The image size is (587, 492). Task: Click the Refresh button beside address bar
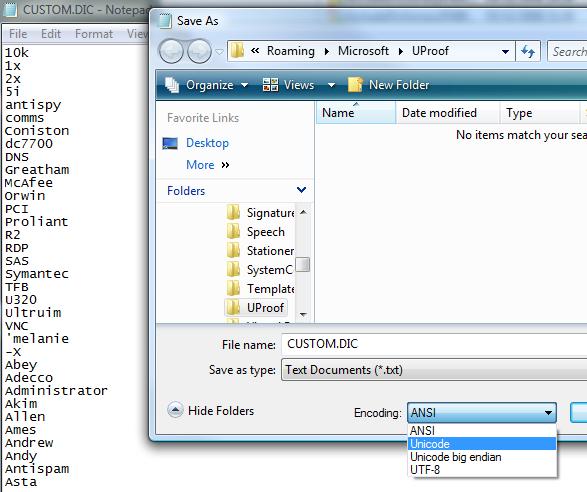[x=528, y=51]
